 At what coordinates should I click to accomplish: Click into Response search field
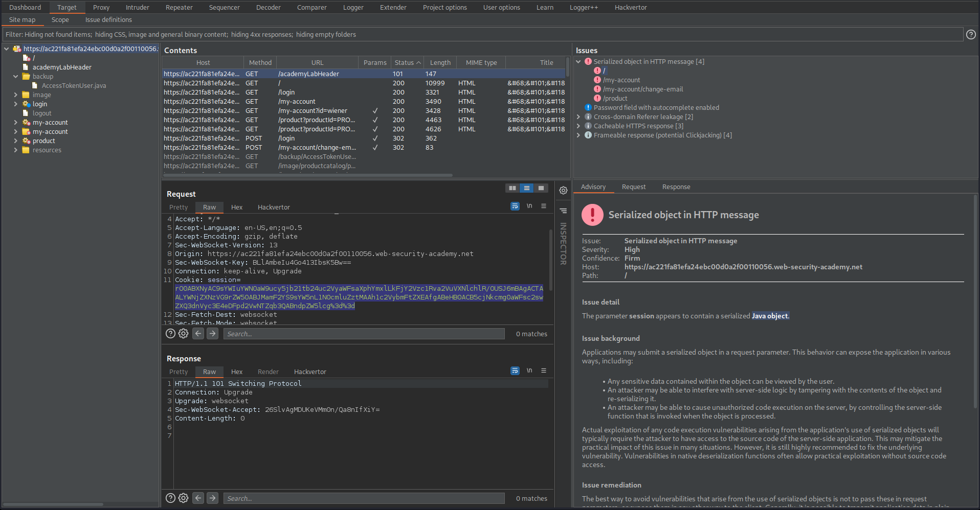click(x=364, y=498)
